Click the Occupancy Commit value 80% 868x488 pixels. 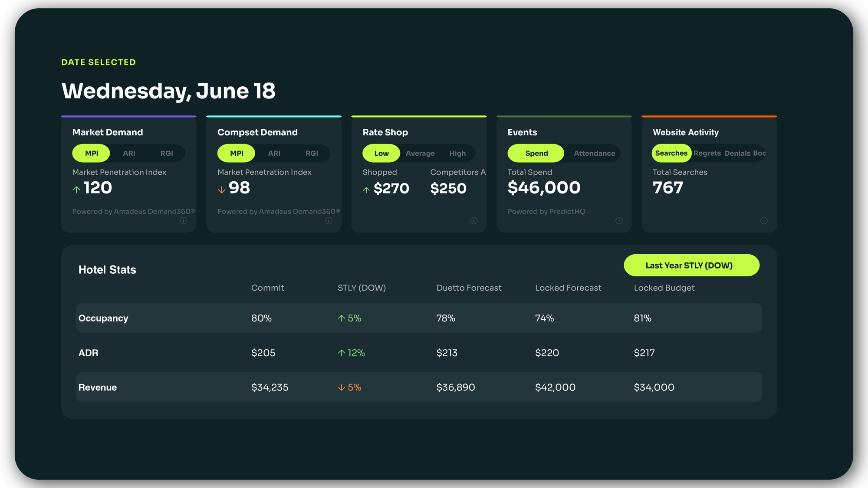262,318
